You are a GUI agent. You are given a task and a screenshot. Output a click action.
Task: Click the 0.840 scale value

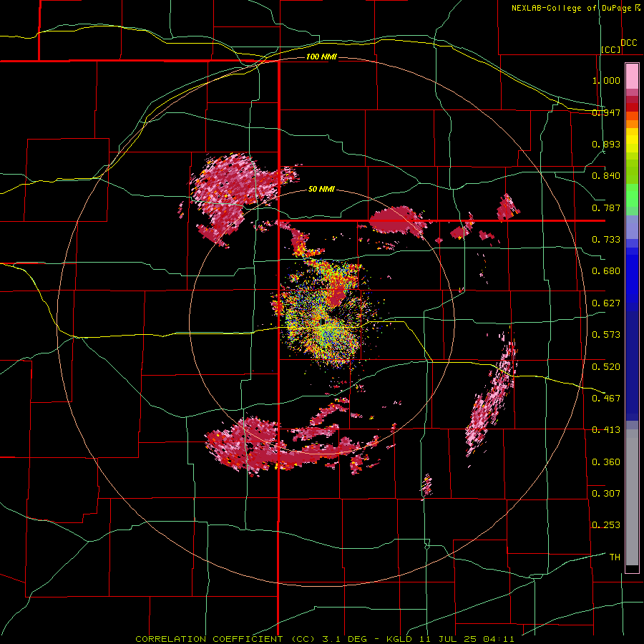coord(606,176)
